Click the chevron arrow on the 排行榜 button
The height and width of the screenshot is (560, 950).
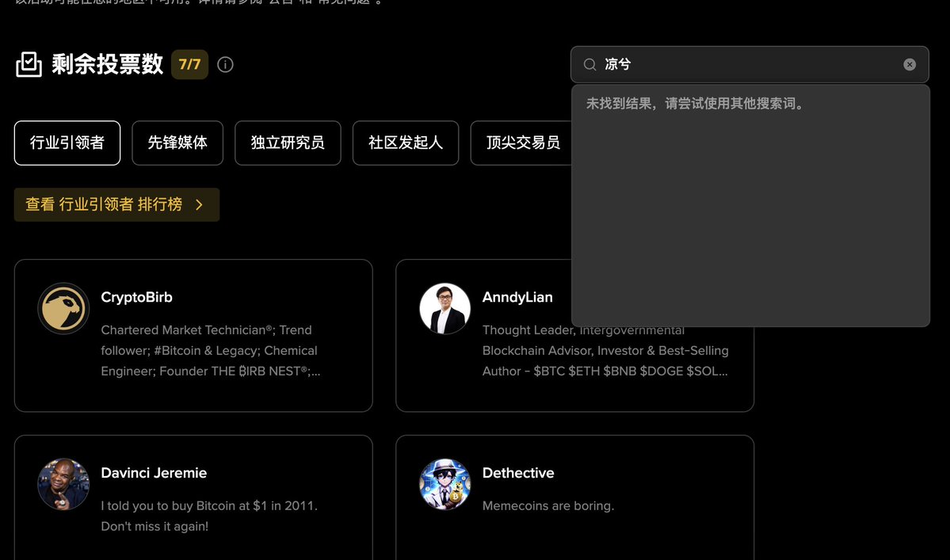(200, 204)
